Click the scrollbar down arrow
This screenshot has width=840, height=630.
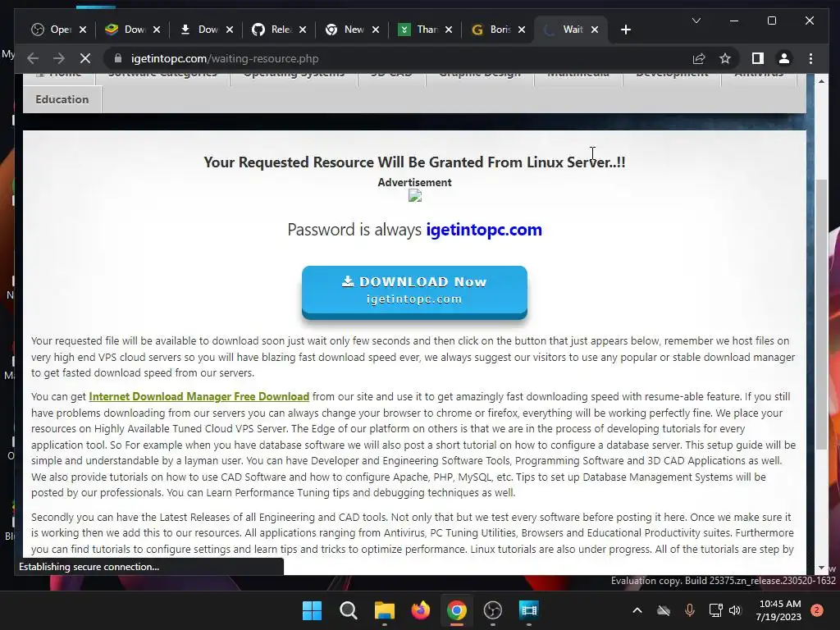pyautogui.click(x=822, y=568)
